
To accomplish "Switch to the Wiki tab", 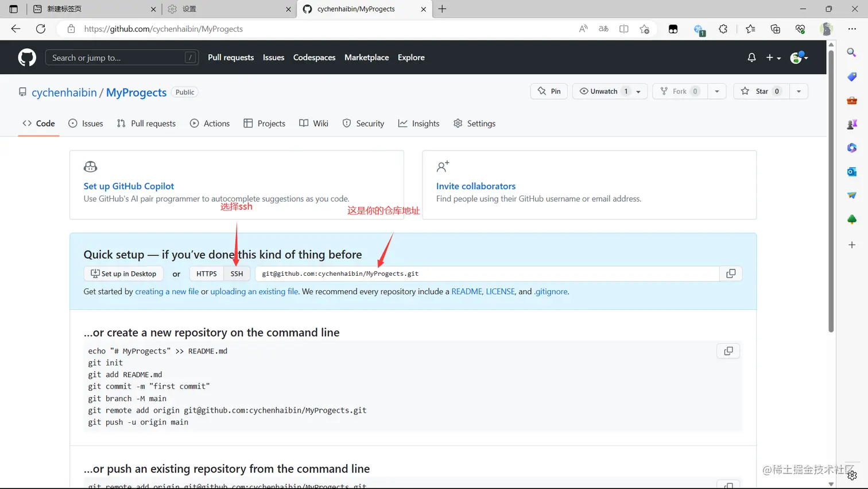I will point(313,124).
